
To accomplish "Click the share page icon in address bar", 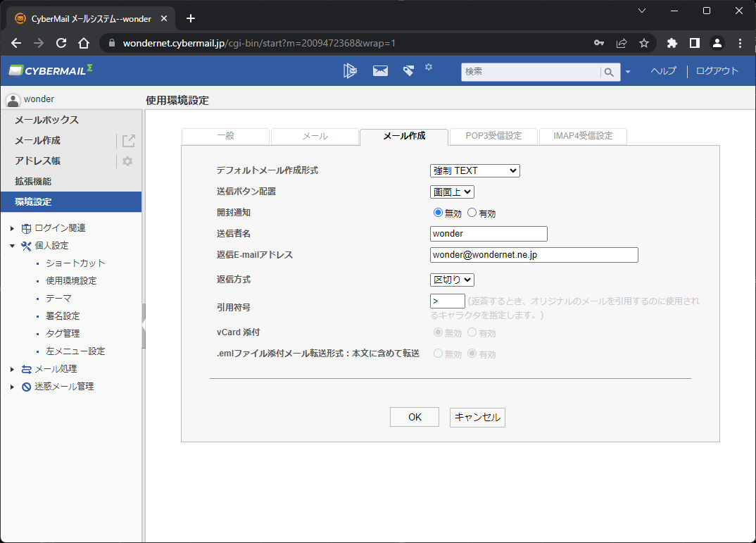I will 622,43.
